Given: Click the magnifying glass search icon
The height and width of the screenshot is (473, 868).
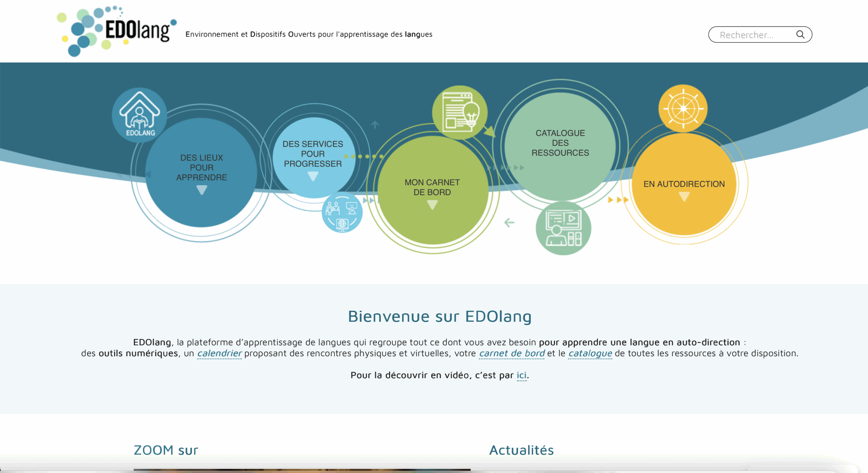Looking at the screenshot, I should (800, 35).
